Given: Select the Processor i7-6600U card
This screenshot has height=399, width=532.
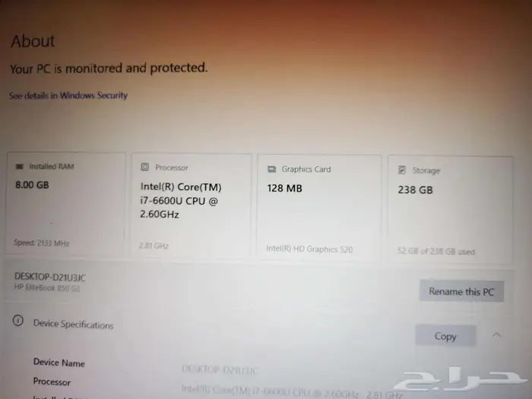Looking at the screenshot, I should coord(192,206).
